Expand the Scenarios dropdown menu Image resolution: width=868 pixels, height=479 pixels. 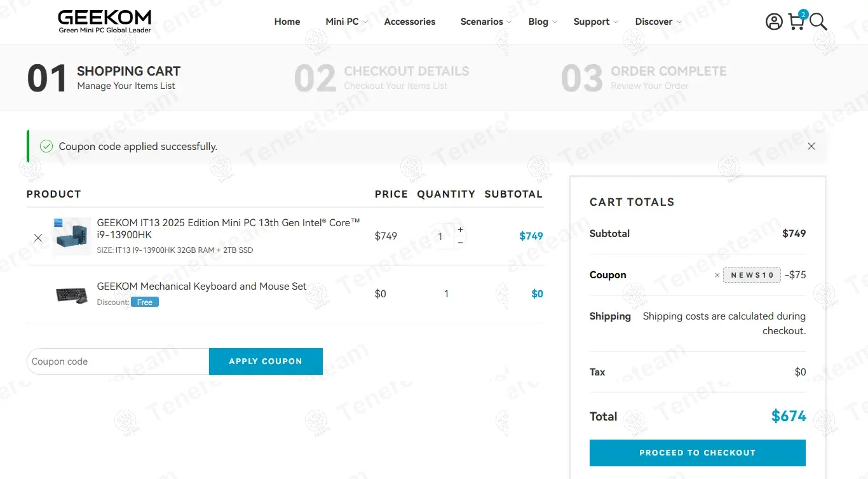pyautogui.click(x=485, y=22)
